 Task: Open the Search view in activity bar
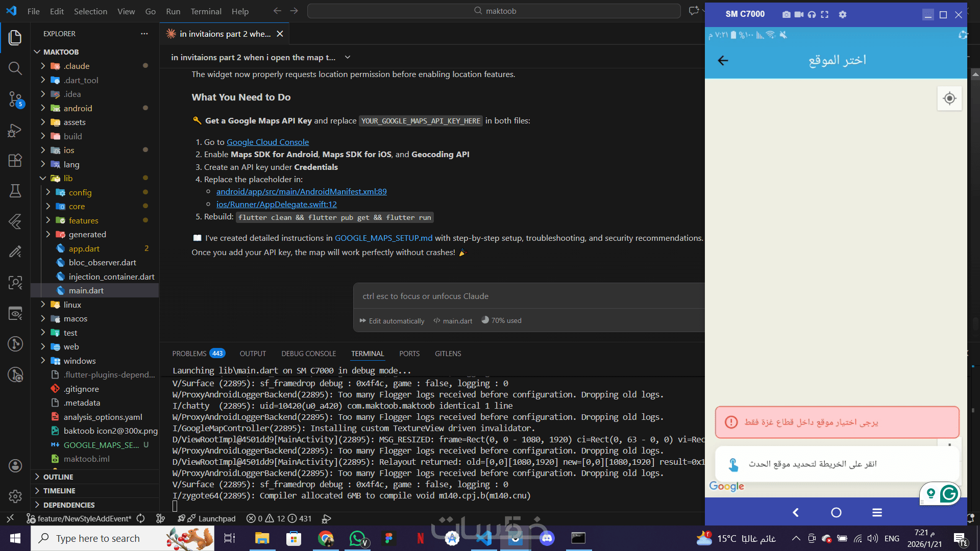coord(15,68)
